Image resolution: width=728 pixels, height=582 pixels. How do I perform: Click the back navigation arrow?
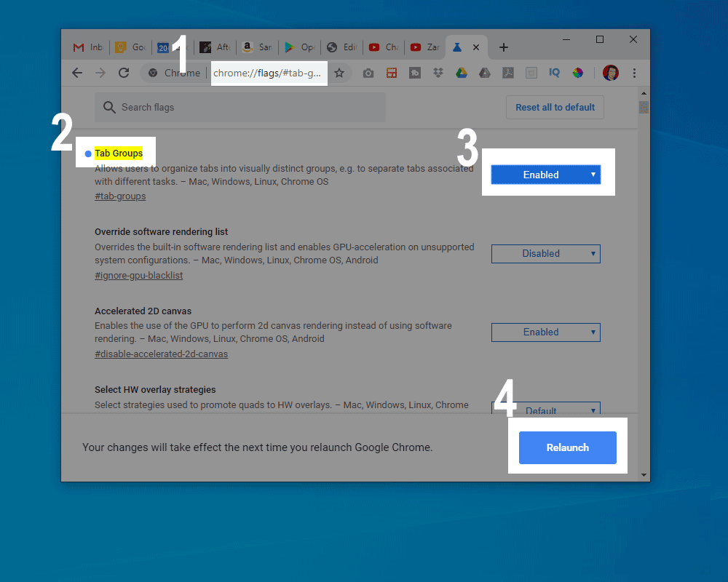[77, 73]
